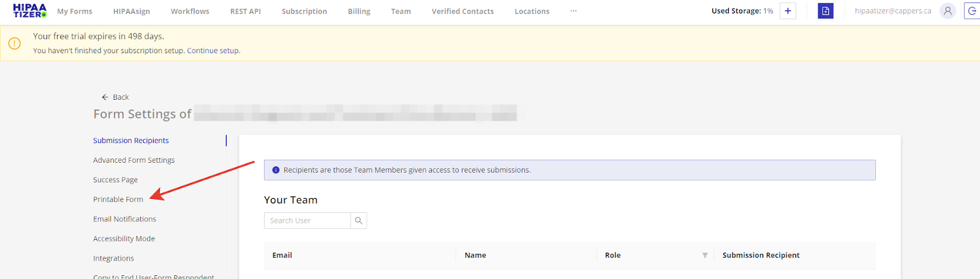Open the My Forms menu

(x=75, y=12)
